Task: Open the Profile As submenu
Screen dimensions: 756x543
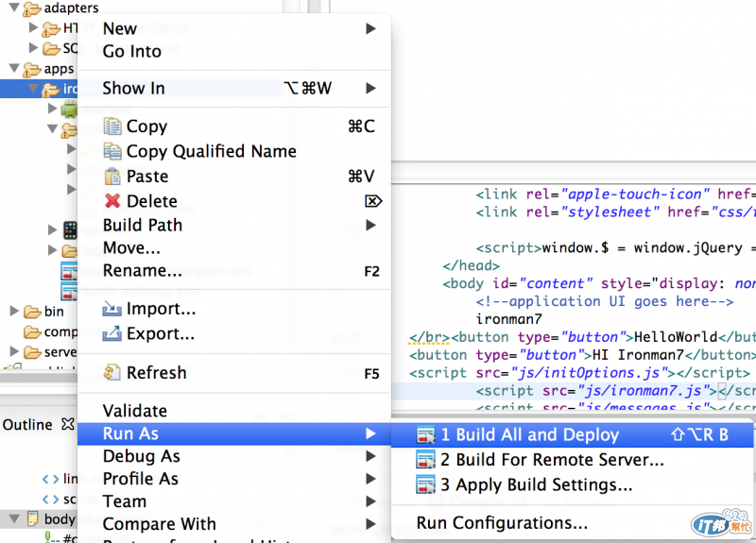Action: (233, 479)
